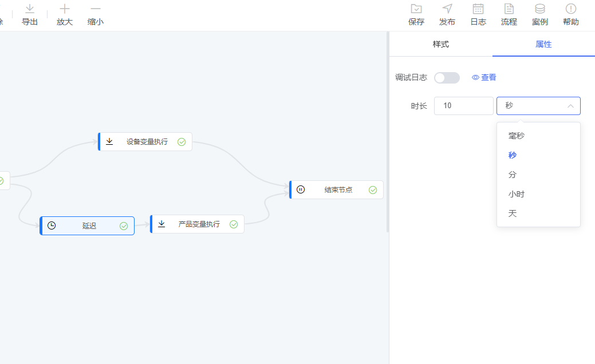This screenshot has height=364, width=595.
Task: Pick 天 from the unit options
Action: pyautogui.click(x=513, y=213)
